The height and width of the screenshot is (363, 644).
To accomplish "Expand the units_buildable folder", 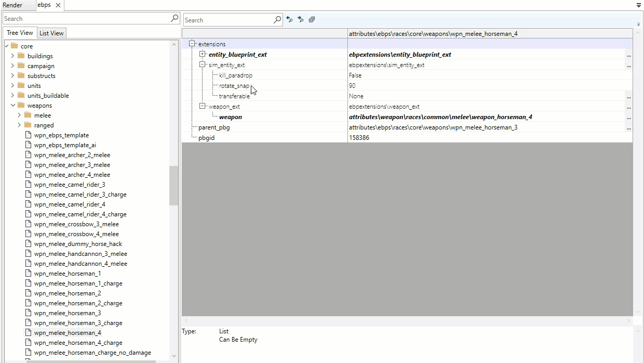I will coord(12,96).
